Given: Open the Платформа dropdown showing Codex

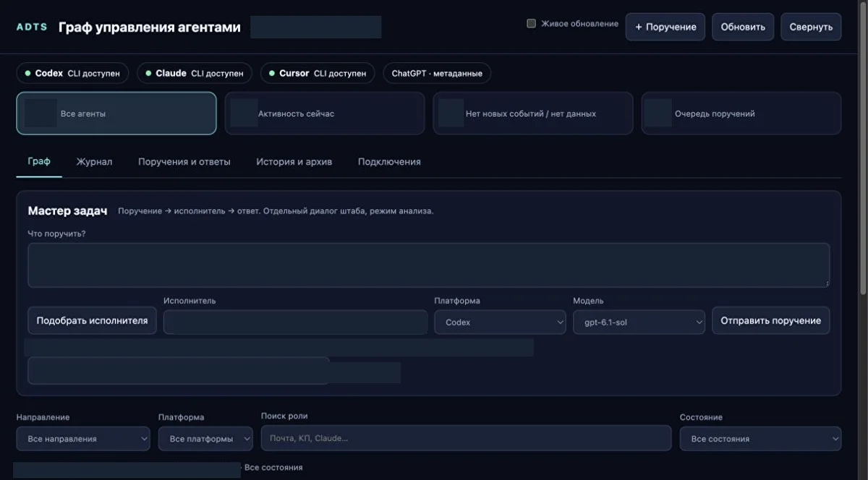Looking at the screenshot, I should click(x=500, y=322).
